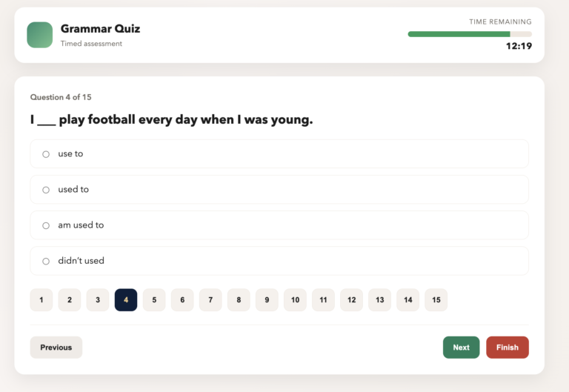Screen dimensions: 569x392
Task: Jump to question 7
Action: point(210,300)
